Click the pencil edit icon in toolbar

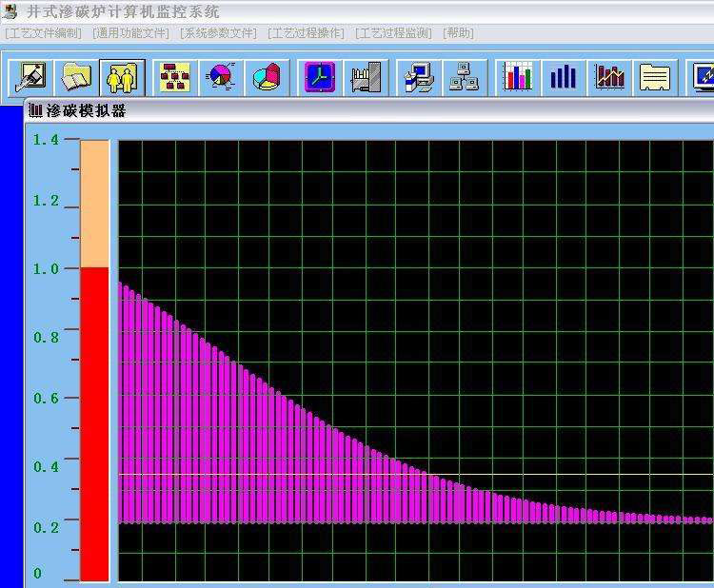tap(30, 77)
